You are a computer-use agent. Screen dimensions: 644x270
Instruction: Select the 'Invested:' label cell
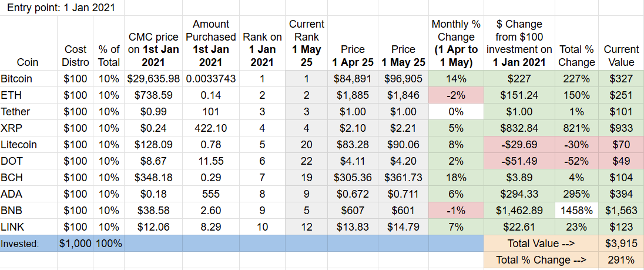point(29,244)
